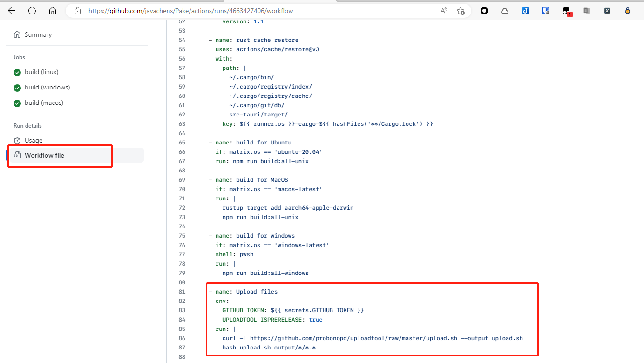Click the home icon beside Summary
644x363 pixels.
point(17,34)
